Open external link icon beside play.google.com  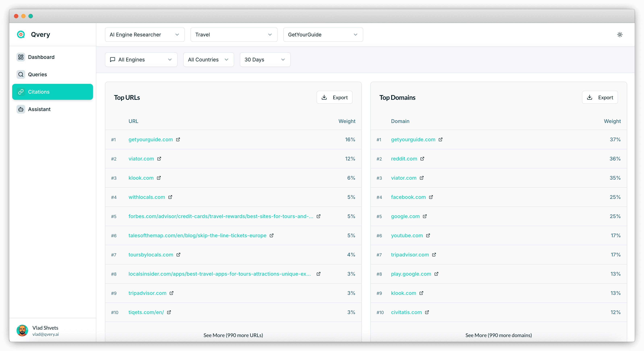437,274
